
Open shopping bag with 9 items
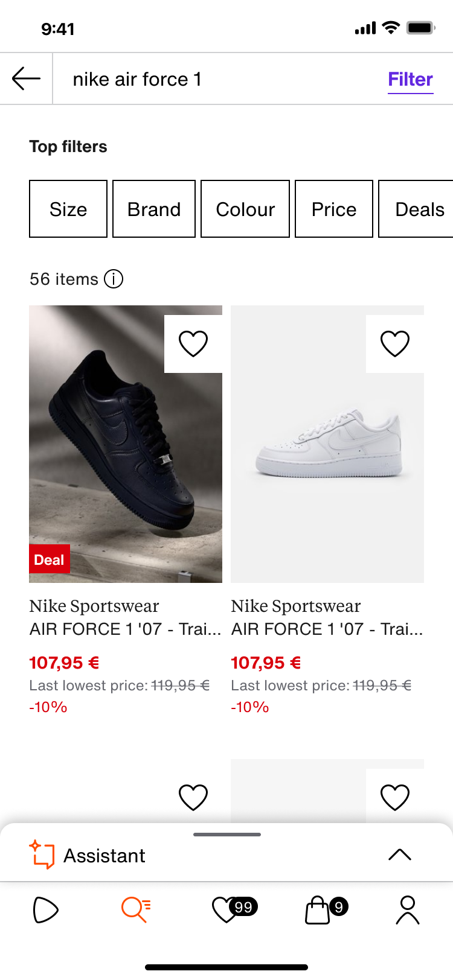click(318, 910)
